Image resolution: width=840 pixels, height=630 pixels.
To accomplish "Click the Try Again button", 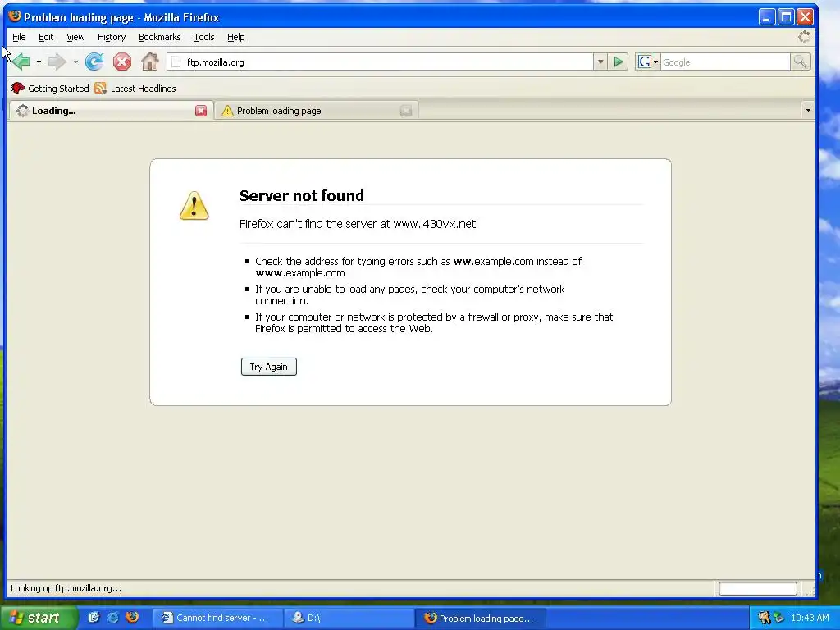I will [x=269, y=367].
